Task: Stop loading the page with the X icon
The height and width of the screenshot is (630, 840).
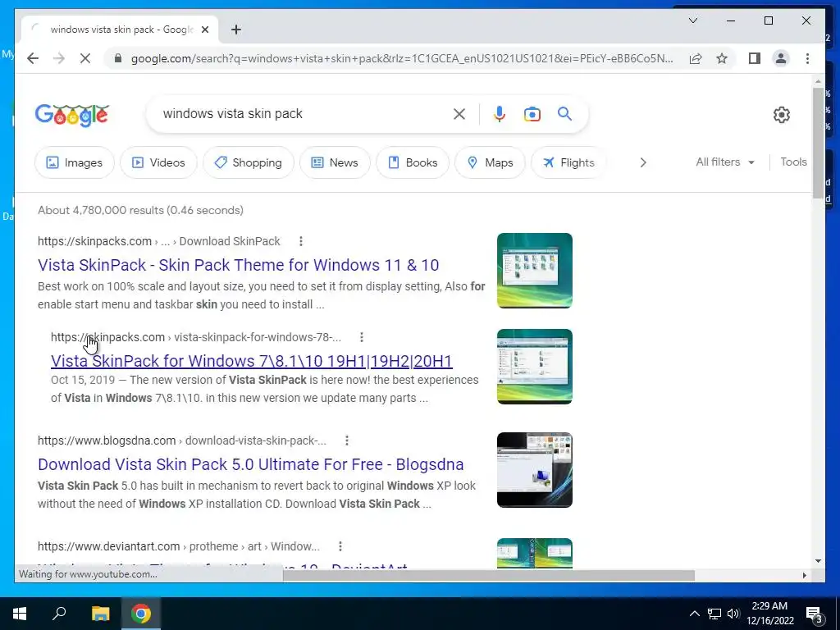Action: coord(85,58)
